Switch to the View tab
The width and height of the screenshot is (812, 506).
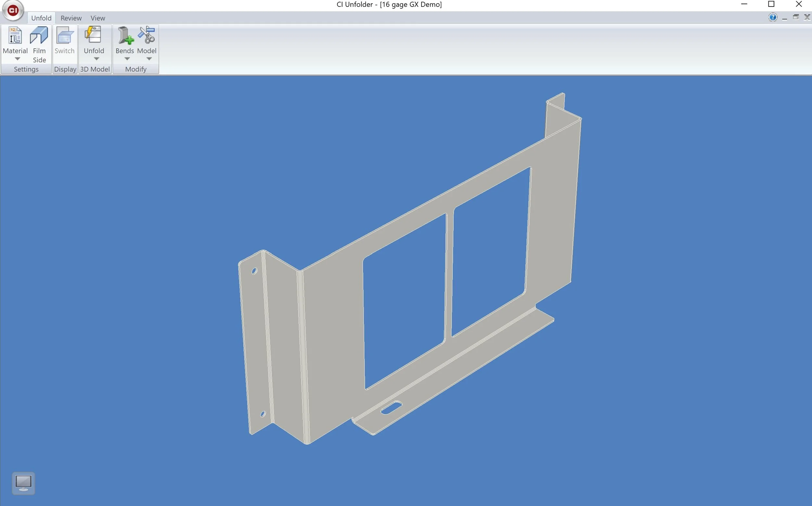98,18
